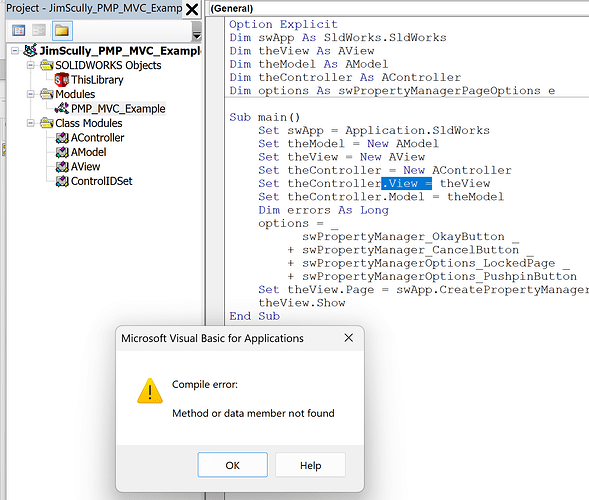Click the Project toolbar overflow arrow
The height and width of the screenshot is (500, 589).
click(x=196, y=31)
